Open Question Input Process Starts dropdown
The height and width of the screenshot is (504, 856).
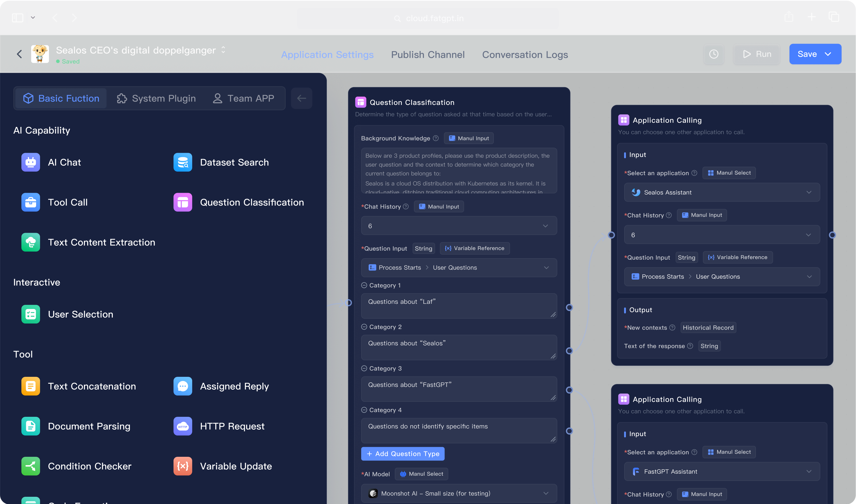pos(459,268)
